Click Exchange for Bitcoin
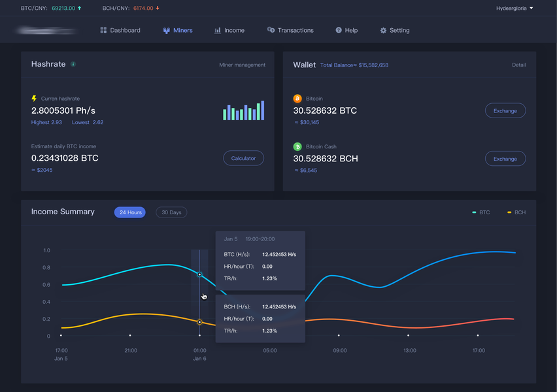Screen dimensions: 557x392 [505, 110]
